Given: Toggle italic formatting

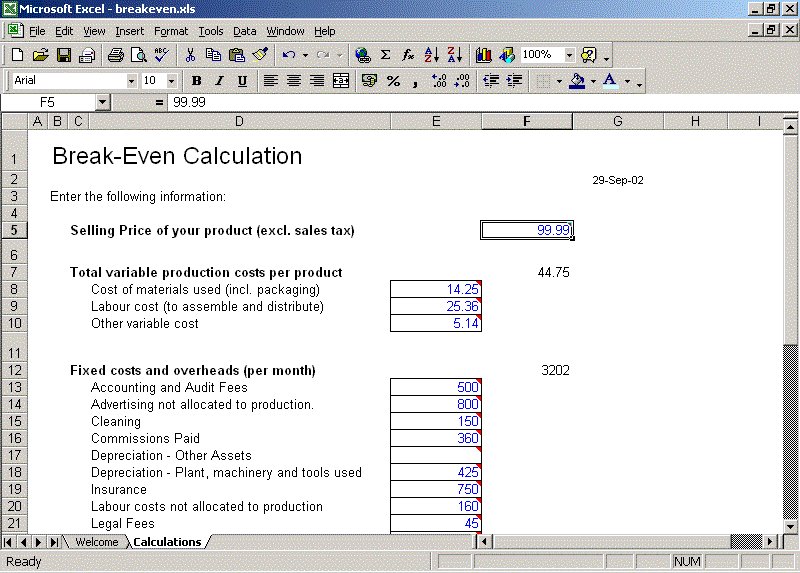Looking at the screenshot, I should [219, 81].
